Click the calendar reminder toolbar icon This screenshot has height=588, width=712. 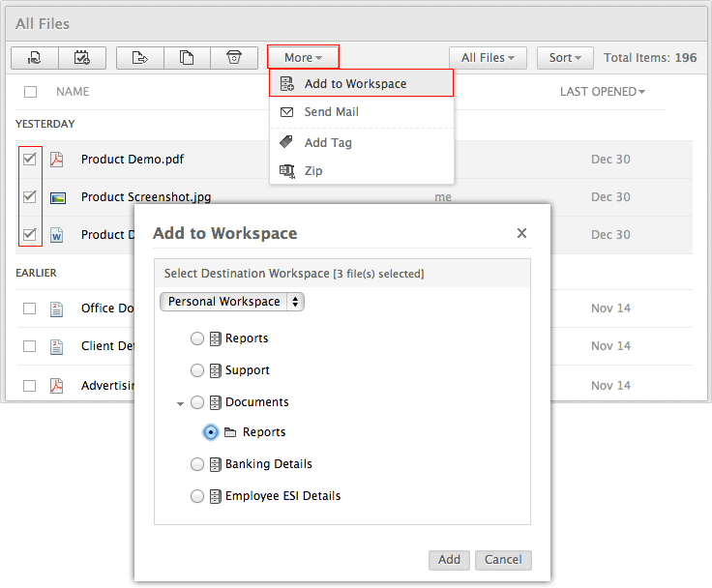coord(82,58)
